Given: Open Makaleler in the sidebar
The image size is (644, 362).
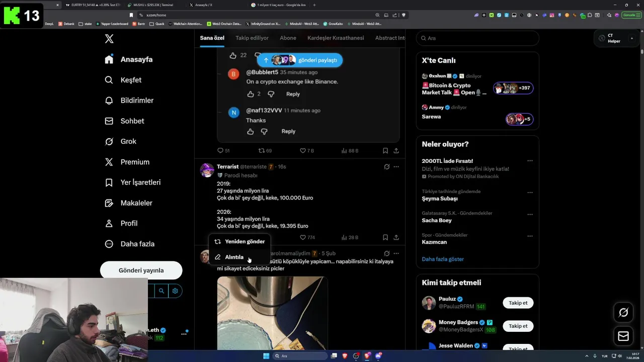Looking at the screenshot, I should click(129, 203).
